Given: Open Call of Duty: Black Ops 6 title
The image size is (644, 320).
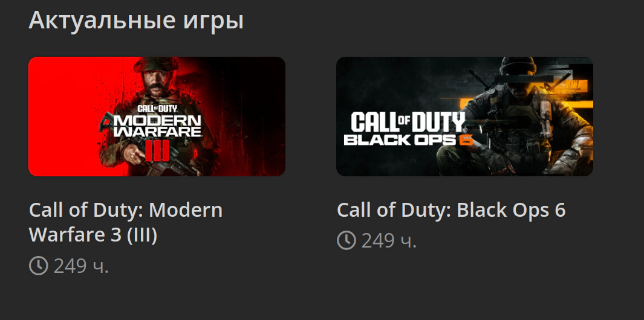Looking at the screenshot, I should click(451, 210).
